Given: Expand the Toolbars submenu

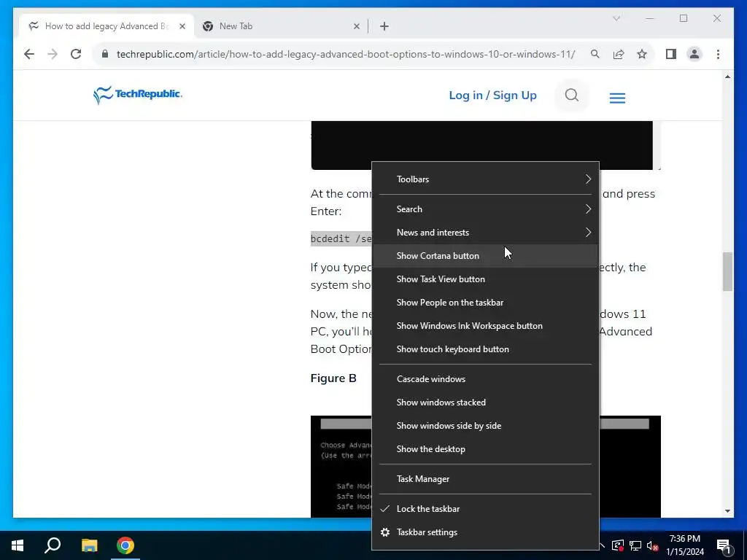Looking at the screenshot, I should [x=485, y=179].
